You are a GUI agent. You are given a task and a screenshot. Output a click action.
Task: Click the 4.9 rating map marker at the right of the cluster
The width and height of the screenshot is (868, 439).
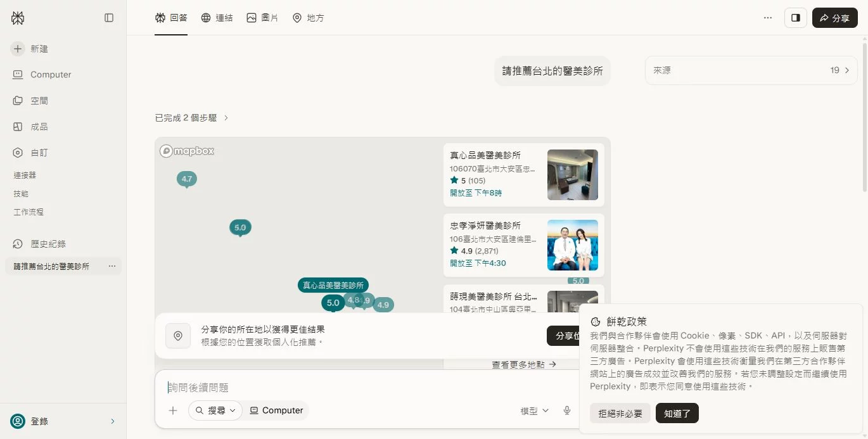coord(383,305)
